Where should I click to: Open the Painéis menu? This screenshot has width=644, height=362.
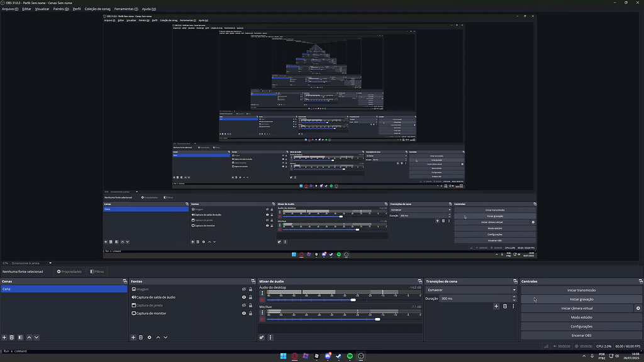pos(61,9)
